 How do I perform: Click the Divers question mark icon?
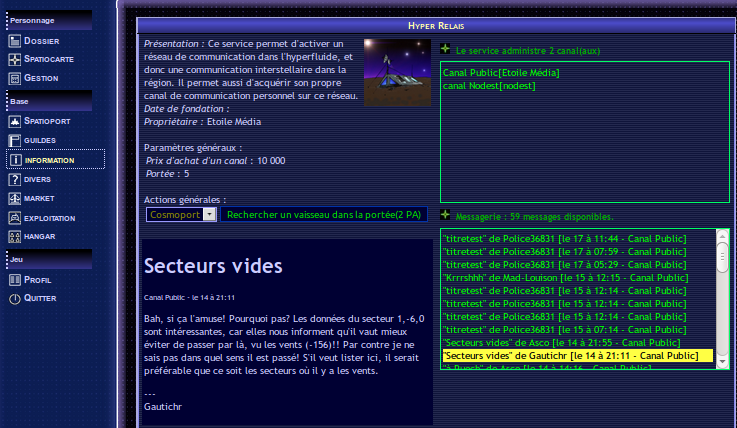click(15, 179)
